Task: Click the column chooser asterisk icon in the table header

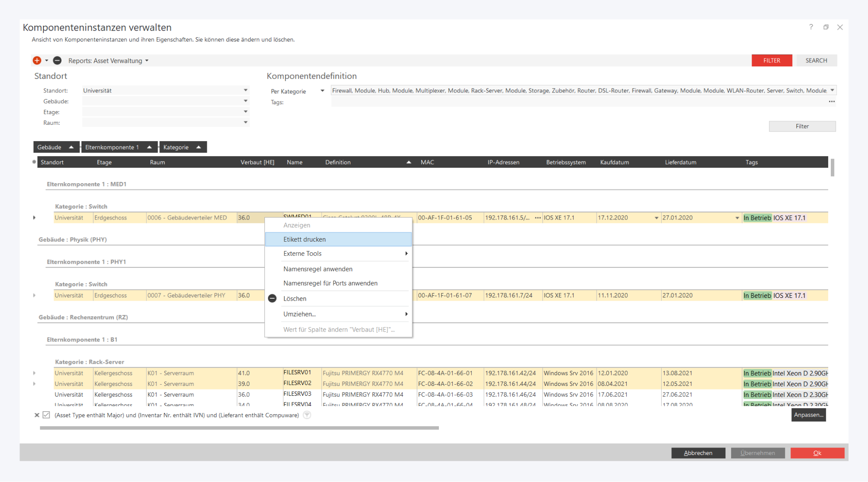Action: (34, 162)
